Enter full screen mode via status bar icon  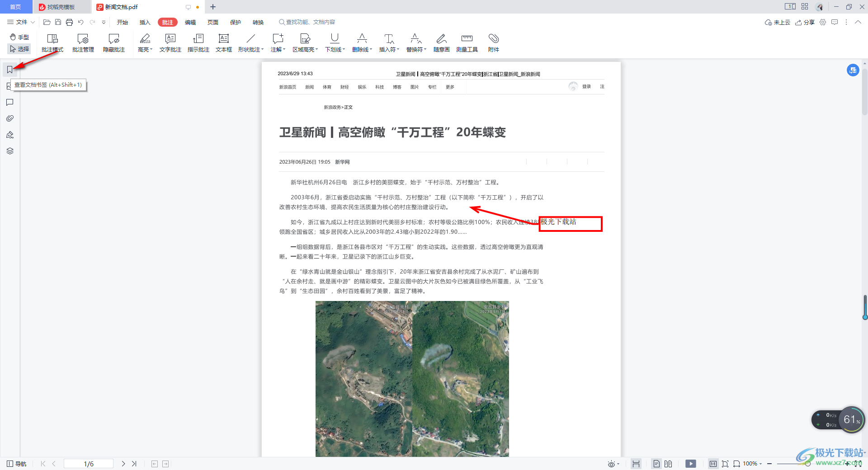(858, 464)
